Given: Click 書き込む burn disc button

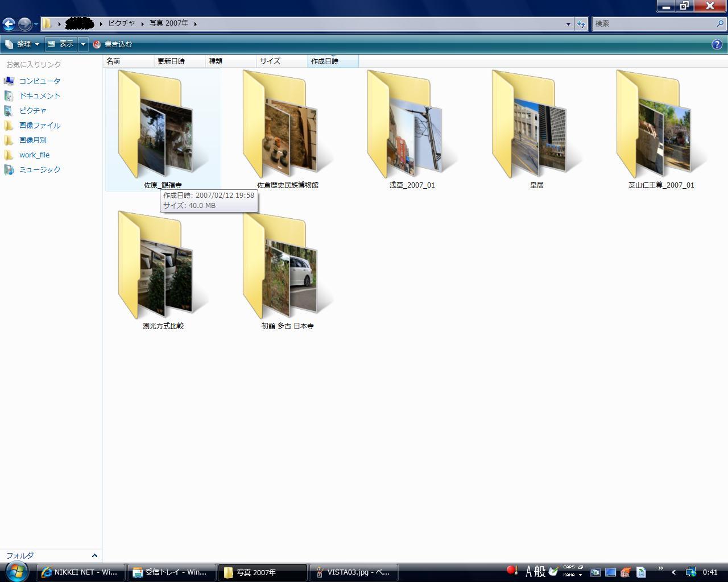Looking at the screenshot, I should (113, 44).
